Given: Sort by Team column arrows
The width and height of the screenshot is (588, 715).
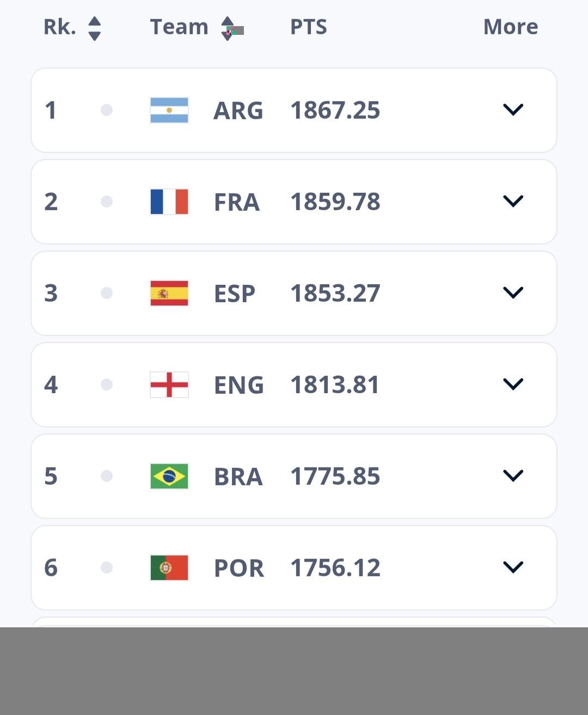Looking at the screenshot, I should 228,28.
